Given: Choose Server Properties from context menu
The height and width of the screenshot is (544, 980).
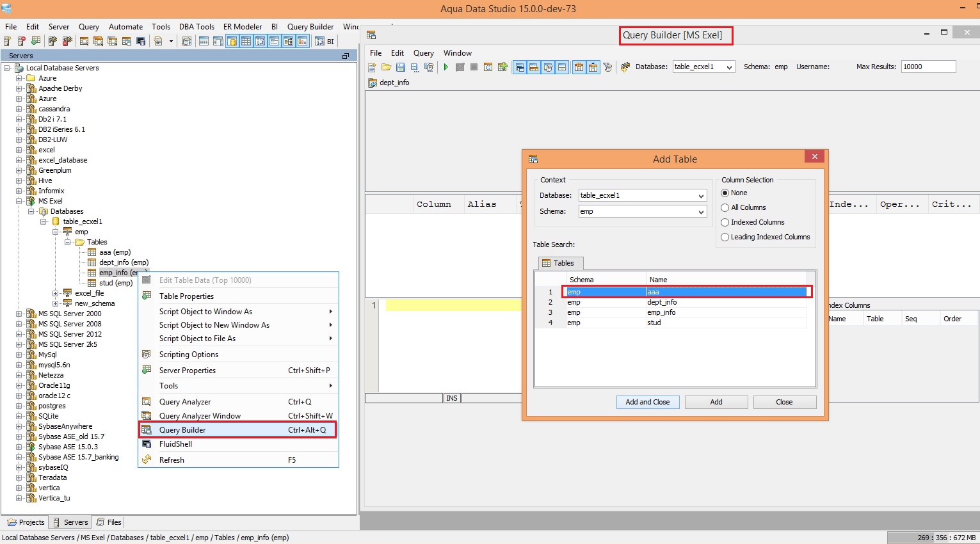Looking at the screenshot, I should (239, 371).
